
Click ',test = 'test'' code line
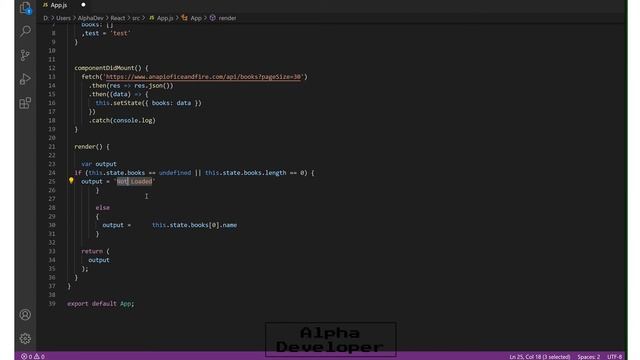point(106,33)
